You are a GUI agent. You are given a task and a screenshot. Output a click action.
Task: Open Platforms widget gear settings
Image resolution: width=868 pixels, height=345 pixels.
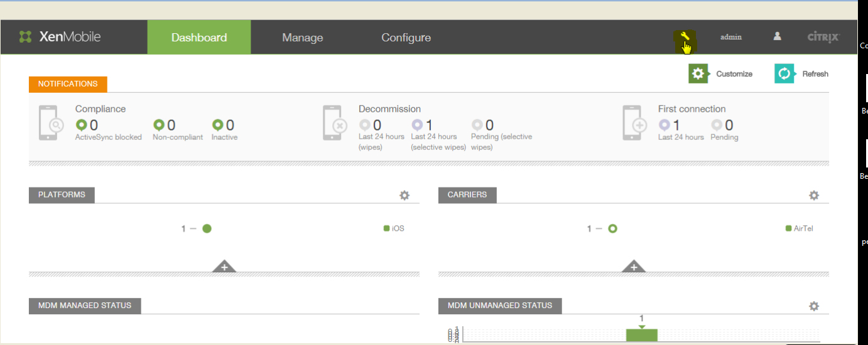tap(404, 196)
